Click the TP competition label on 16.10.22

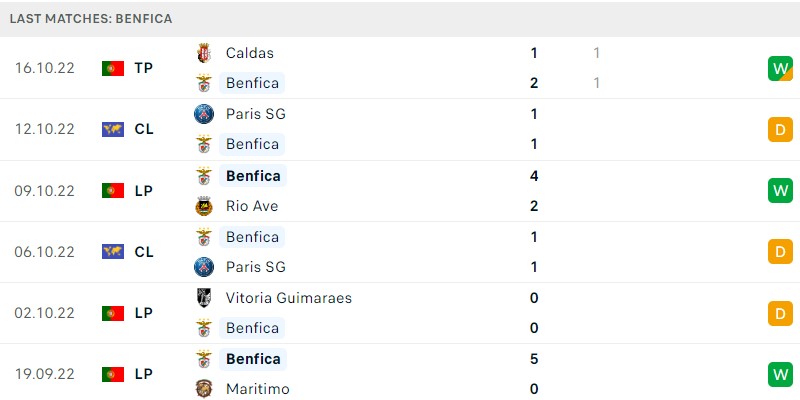pos(144,68)
